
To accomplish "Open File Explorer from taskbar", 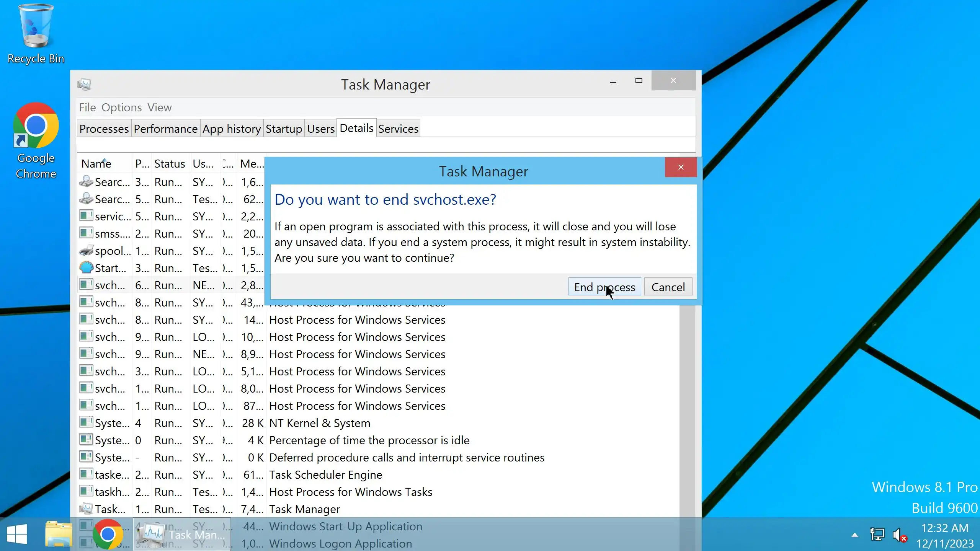I will pyautogui.click(x=58, y=534).
